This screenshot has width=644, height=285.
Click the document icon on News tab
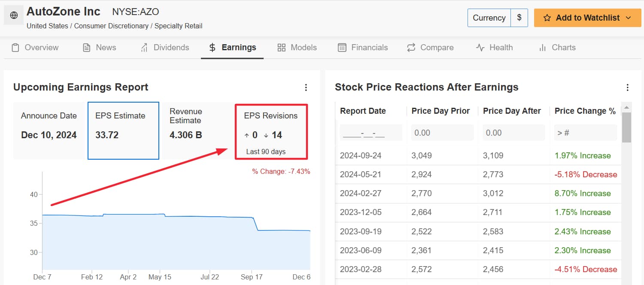click(87, 48)
